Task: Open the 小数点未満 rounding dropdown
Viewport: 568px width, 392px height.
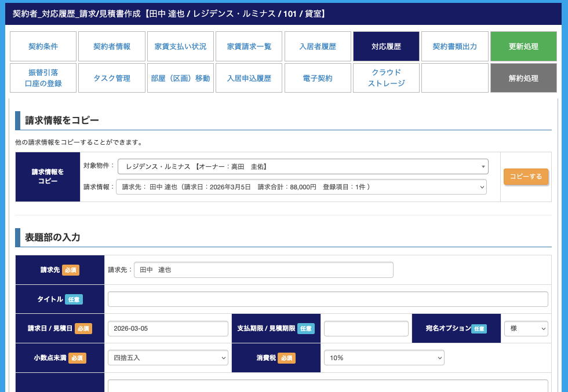Action: pos(168,358)
